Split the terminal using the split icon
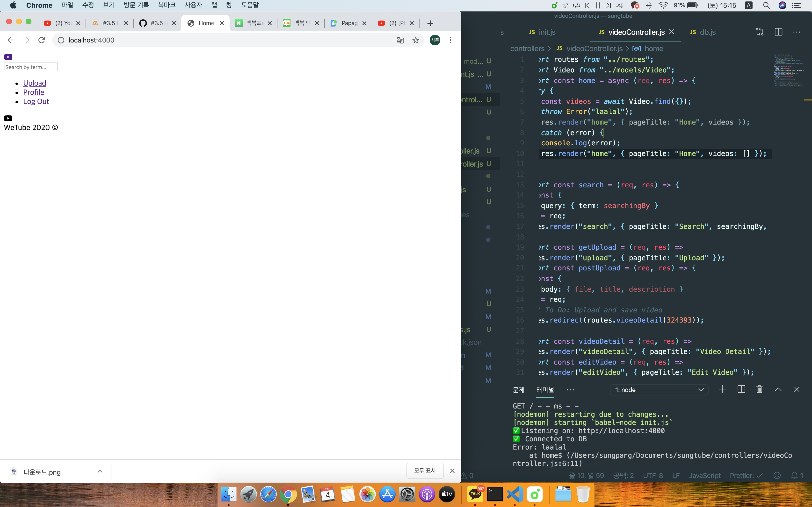Screen dimensions: 812x507 pyautogui.click(x=741, y=389)
